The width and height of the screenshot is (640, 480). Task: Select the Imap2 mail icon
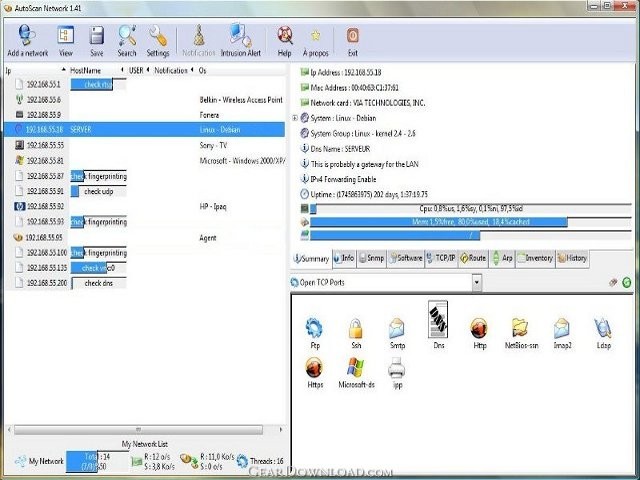click(562, 333)
